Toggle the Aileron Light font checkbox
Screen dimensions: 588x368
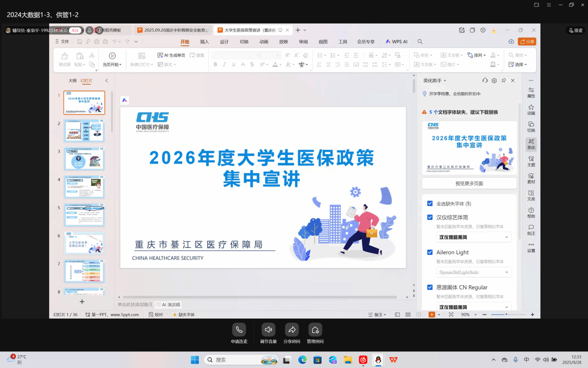430,252
